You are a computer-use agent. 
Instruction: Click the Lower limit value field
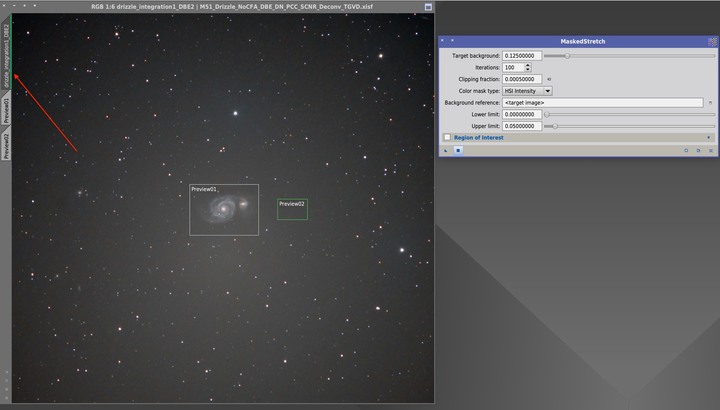[522, 114]
